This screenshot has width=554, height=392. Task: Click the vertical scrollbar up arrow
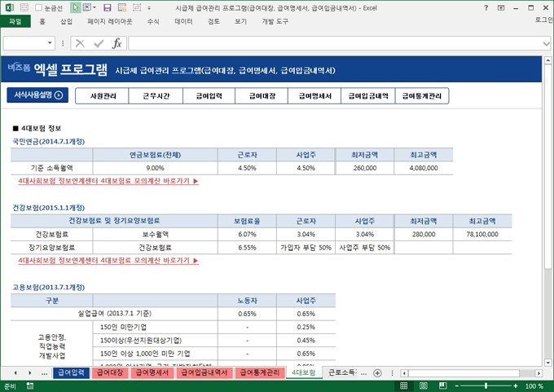pyautogui.click(x=547, y=60)
